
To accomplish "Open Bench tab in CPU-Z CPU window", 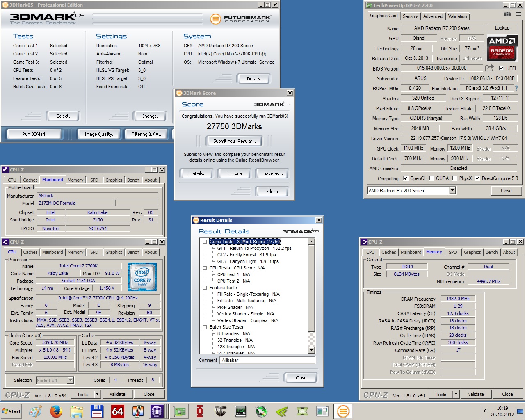I will pos(133,252).
